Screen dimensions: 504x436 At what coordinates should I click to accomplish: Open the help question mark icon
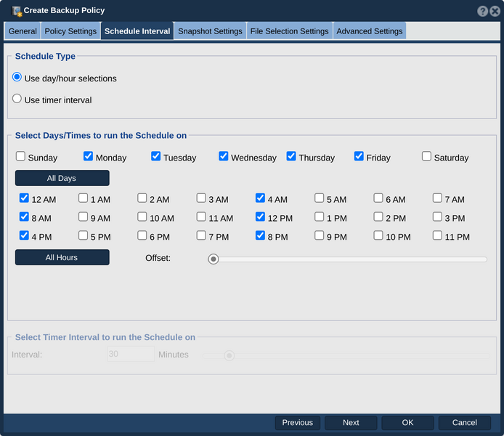click(482, 11)
